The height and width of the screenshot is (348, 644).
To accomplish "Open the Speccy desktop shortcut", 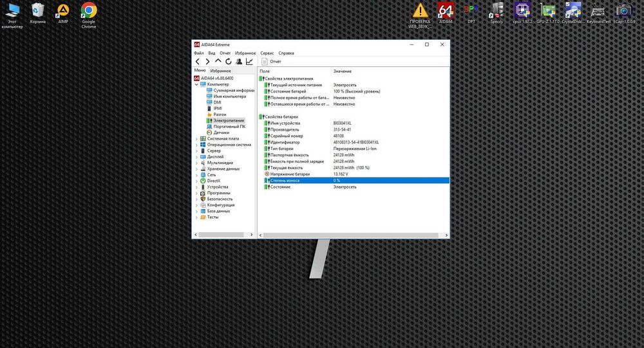I will point(497,13).
